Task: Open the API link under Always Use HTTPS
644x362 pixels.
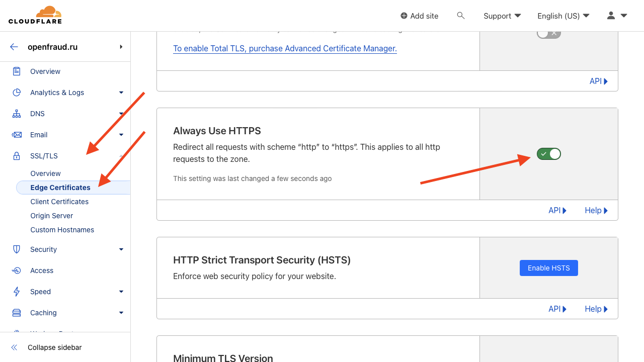Action: (x=557, y=210)
